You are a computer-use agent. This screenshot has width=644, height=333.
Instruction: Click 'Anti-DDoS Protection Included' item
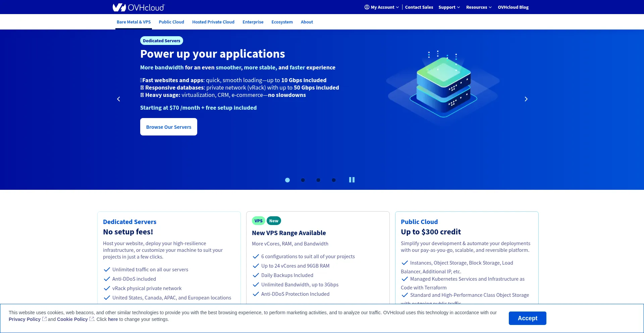point(295,294)
